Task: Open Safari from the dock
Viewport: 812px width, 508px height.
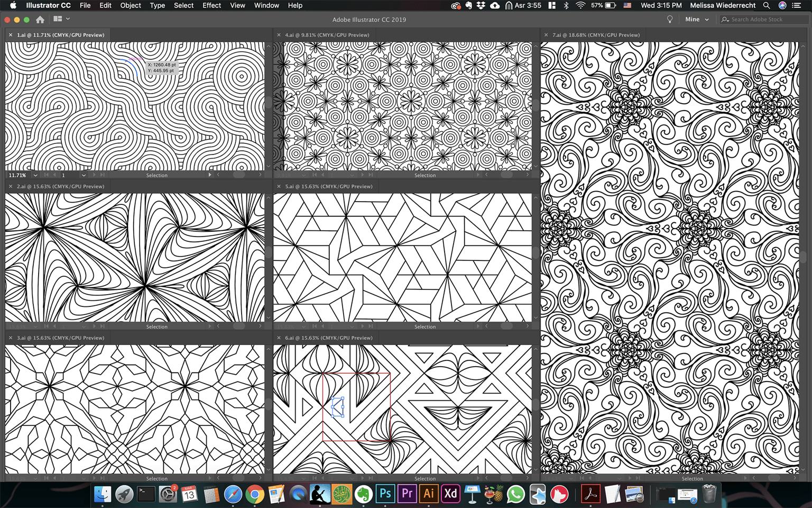Action: click(x=233, y=494)
